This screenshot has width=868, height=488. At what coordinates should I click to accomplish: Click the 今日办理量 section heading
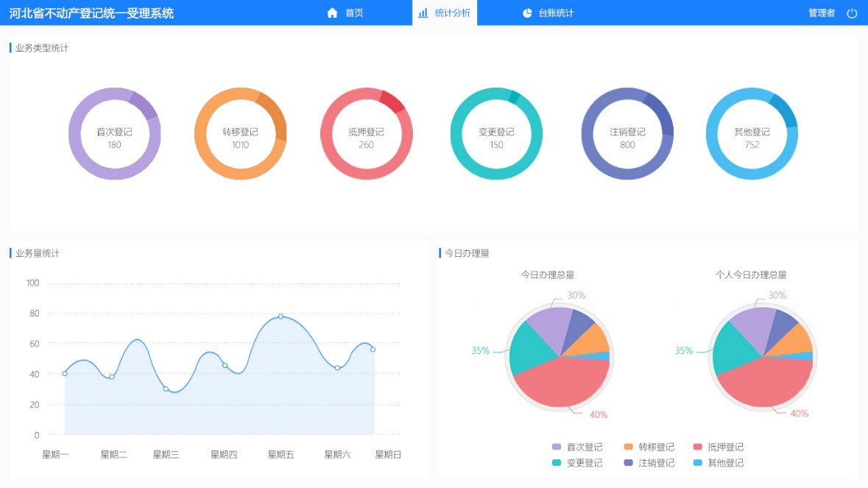click(467, 253)
